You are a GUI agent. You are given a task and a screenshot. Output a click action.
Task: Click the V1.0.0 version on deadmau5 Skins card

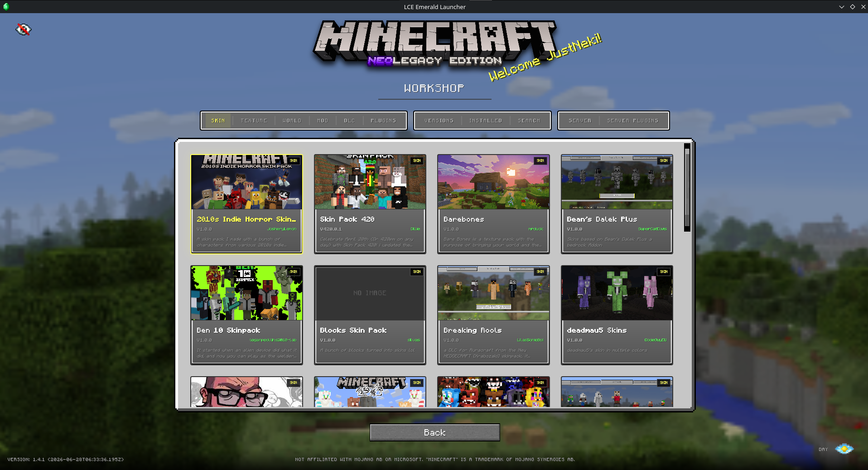[574, 340]
